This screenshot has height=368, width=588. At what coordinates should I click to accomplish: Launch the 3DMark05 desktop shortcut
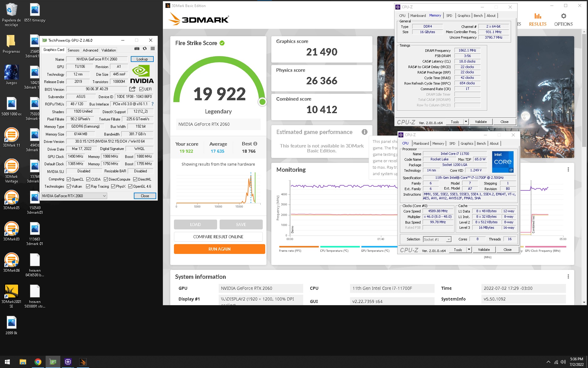(11, 200)
